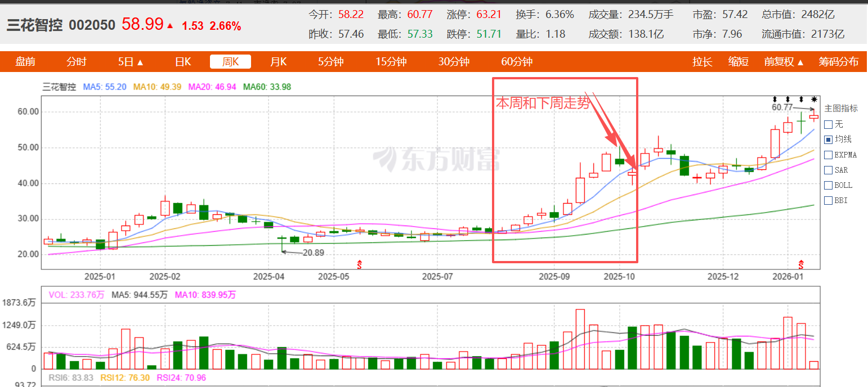Switch to the 日K daily chart
The width and height of the screenshot is (868, 387).
183,62
